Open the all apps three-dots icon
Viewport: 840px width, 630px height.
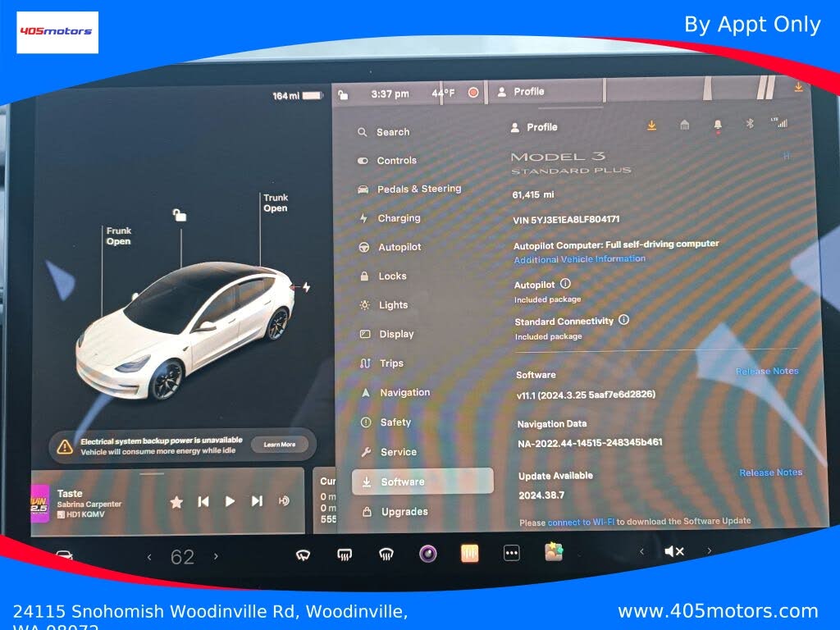pyautogui.click(x=512, y=552)
